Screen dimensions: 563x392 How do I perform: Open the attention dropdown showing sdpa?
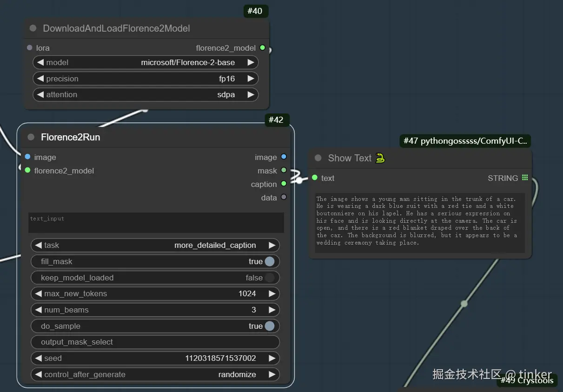tap(146, 94)
